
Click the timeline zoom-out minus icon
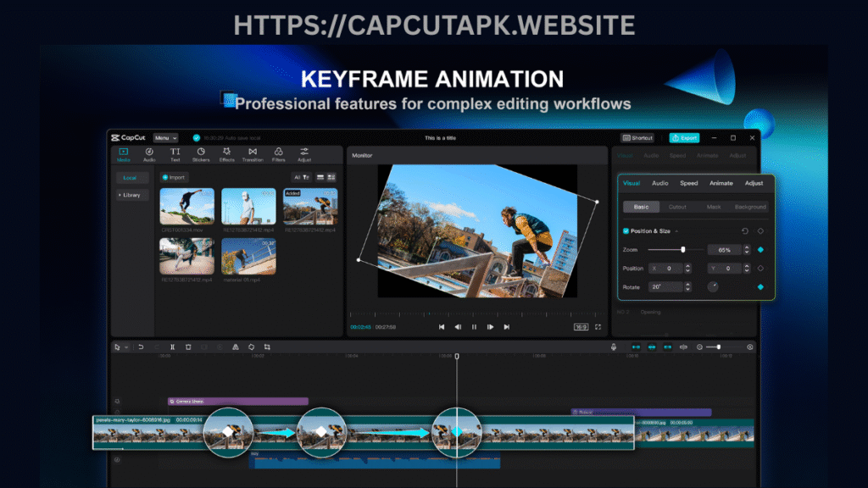pyautogui.click(x=699, y=347)
